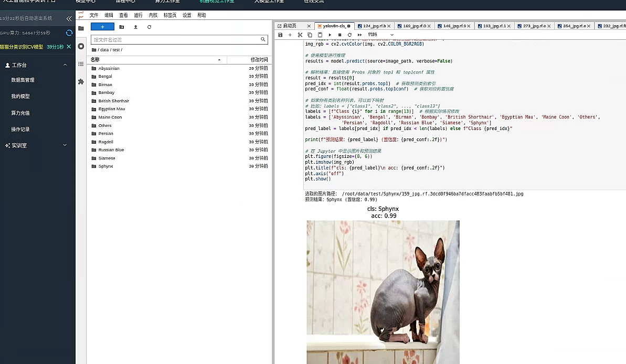This screenshot has height=364, width=626.
Task: Select the Egyptian Mau folder
Action: 179,109
